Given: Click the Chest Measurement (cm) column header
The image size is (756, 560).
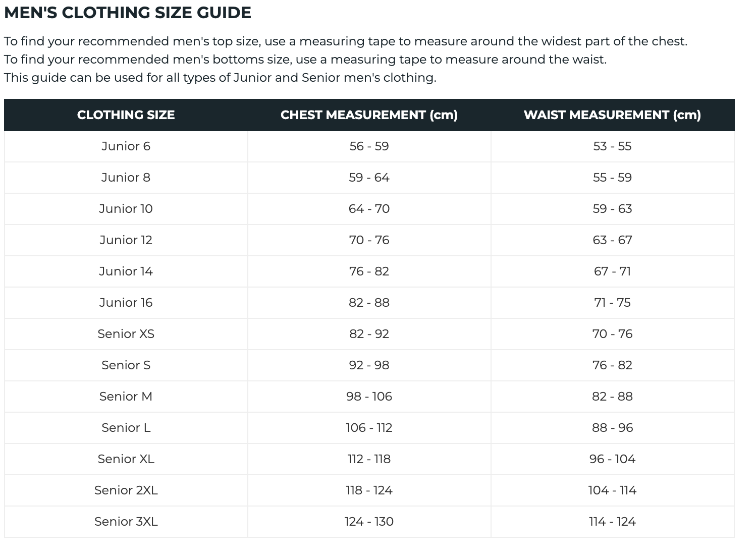Looking at the screenshot, I should pos(369,115).
